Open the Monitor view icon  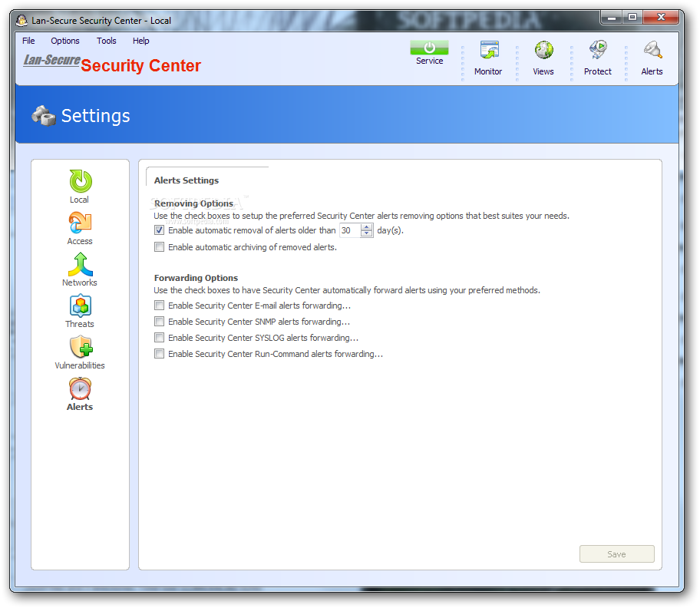489,50
